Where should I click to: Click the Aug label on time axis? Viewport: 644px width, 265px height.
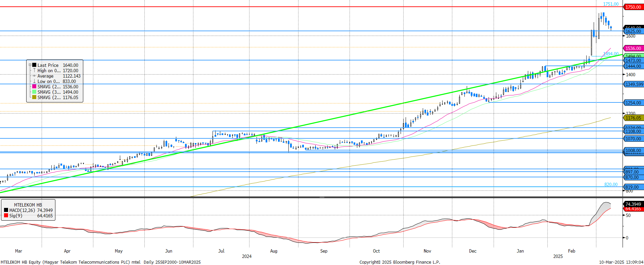click(274, 251)
